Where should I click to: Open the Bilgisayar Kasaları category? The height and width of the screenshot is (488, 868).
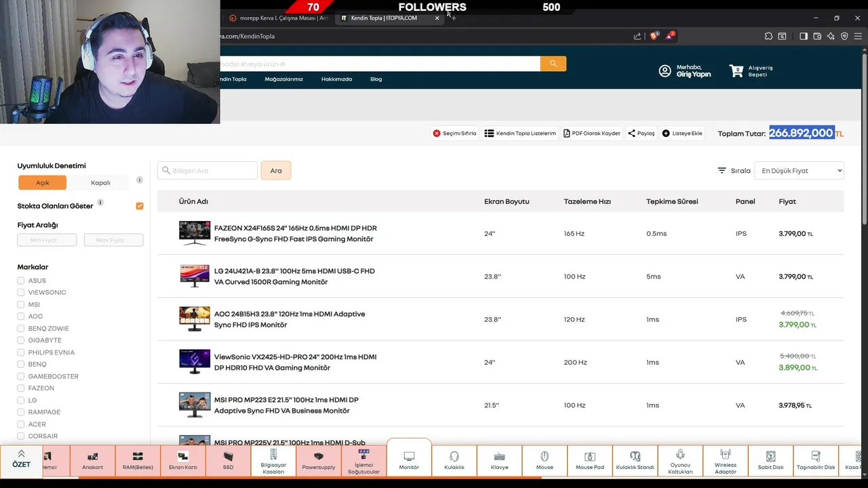click(x=273, y=461)
